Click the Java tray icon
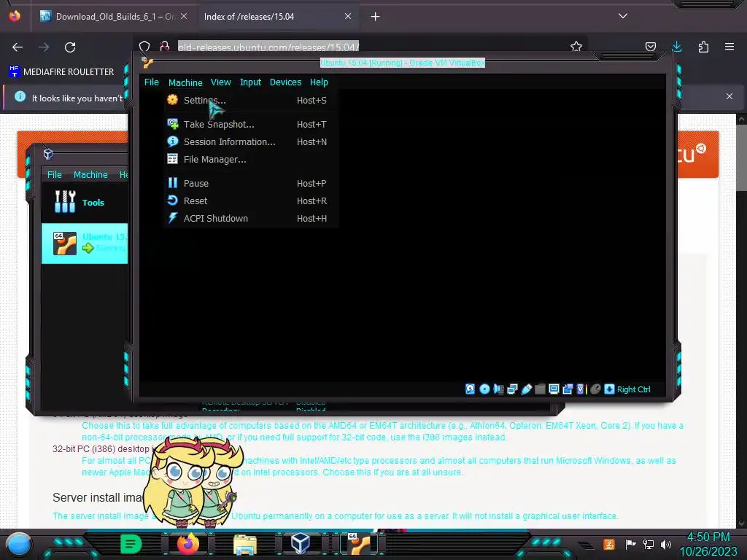 click(x=609, y=544)
